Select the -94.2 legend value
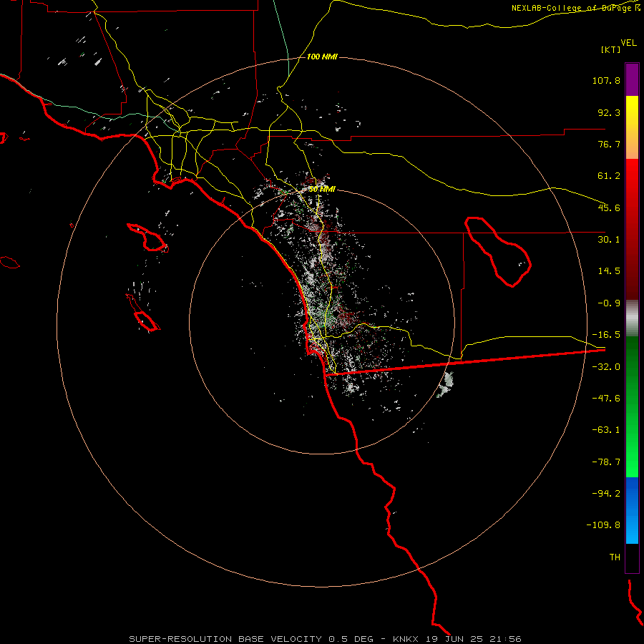644x644 pixels. pos(606,493)
